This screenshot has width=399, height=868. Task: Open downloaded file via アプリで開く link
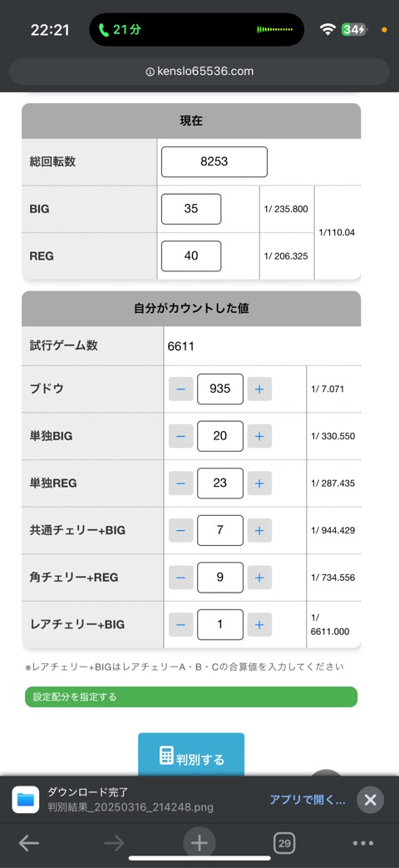tap(308, 800)
